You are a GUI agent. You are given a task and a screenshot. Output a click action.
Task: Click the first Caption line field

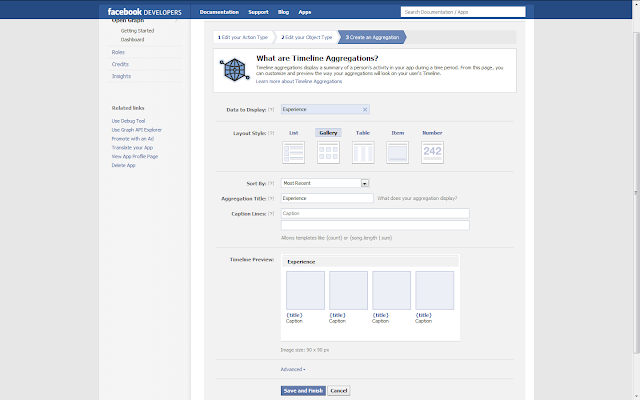(x=375, y=213)
